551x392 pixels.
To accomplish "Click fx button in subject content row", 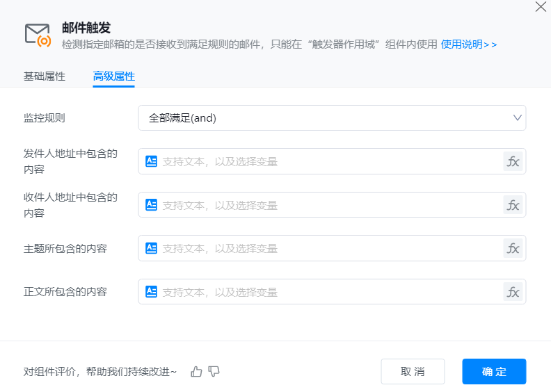I will tap(513, 248).
